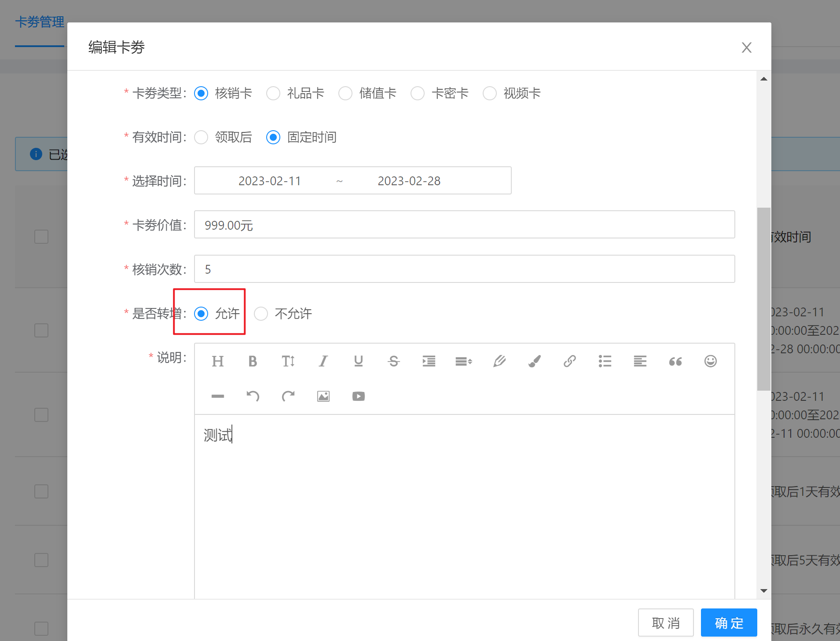
Task: Apply italic style in the editor toolbar
Action: (x=323, y=361)
